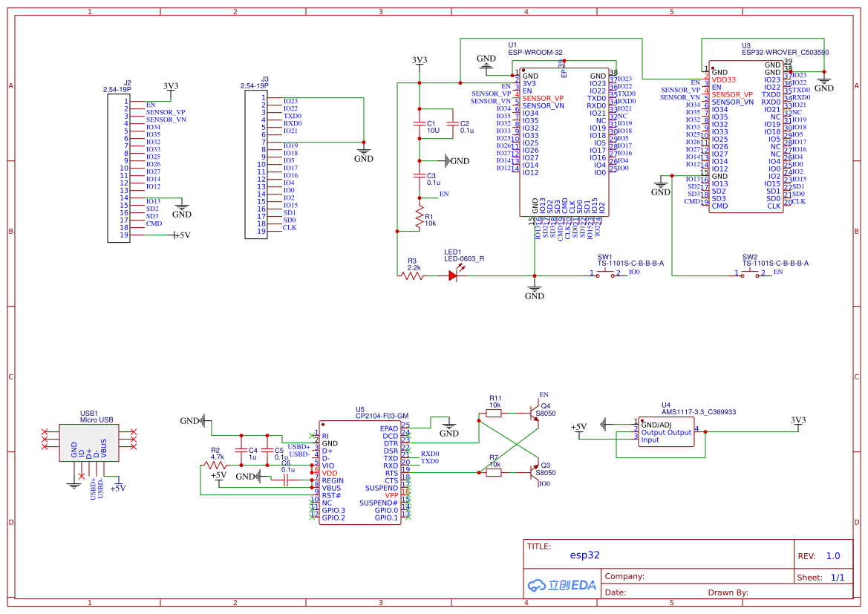Screen dimensions: 868x614
Task: Click the 'esp32' title text
Action: coord(584,555)
